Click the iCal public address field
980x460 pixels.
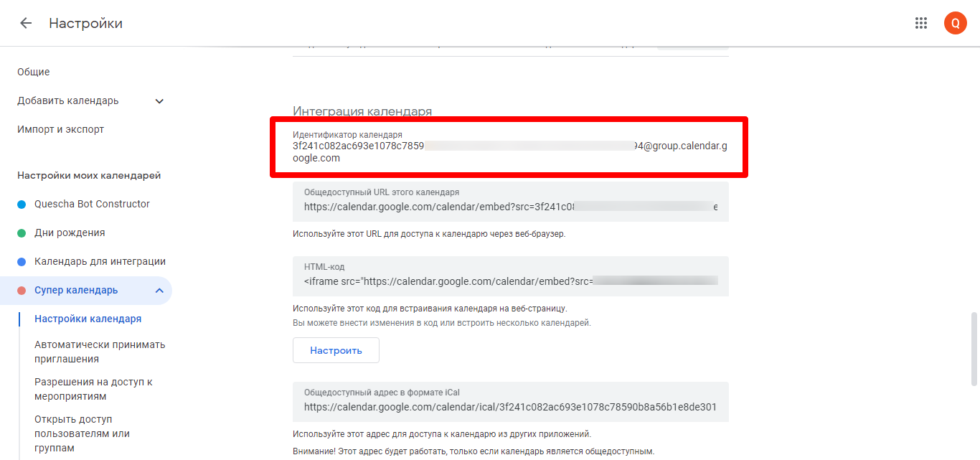click(x=510, y=407)
